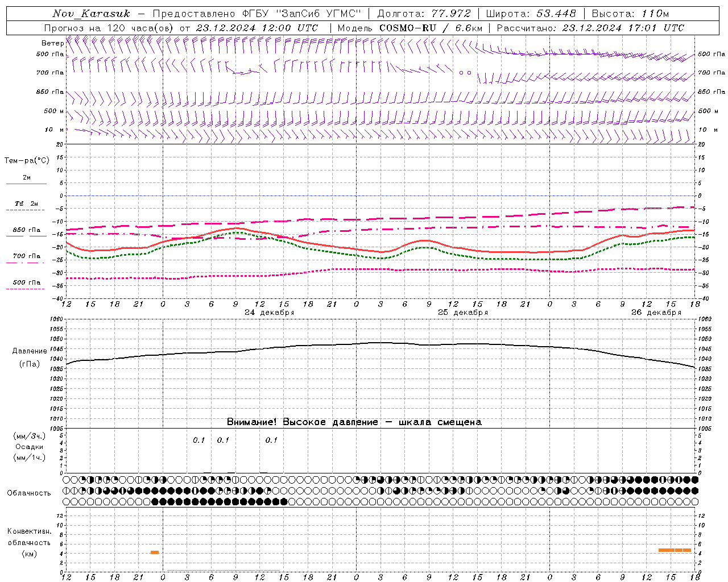Click the left 10 м wind level label
This screenshot has height=582, width=728.
coord(54,130)
